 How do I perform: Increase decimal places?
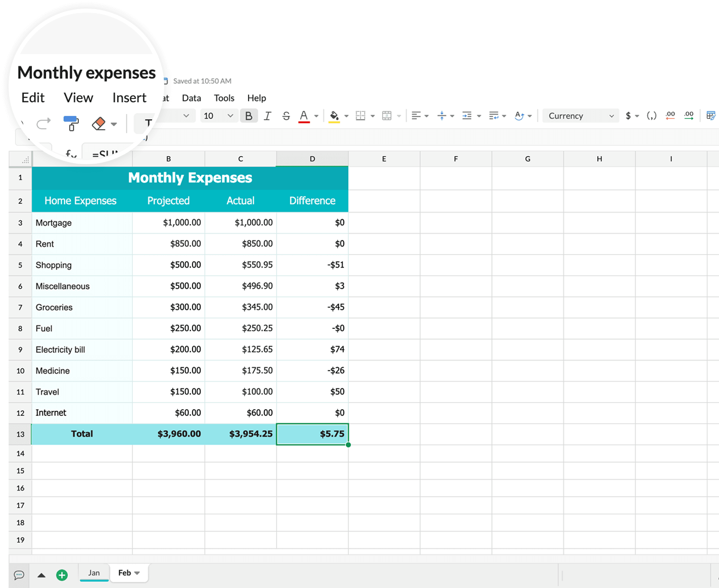pyautogui.click(x=688, y=116)
